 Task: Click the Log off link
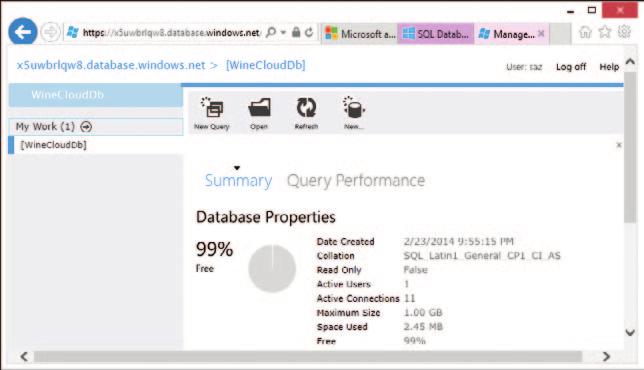pos(571,67)
